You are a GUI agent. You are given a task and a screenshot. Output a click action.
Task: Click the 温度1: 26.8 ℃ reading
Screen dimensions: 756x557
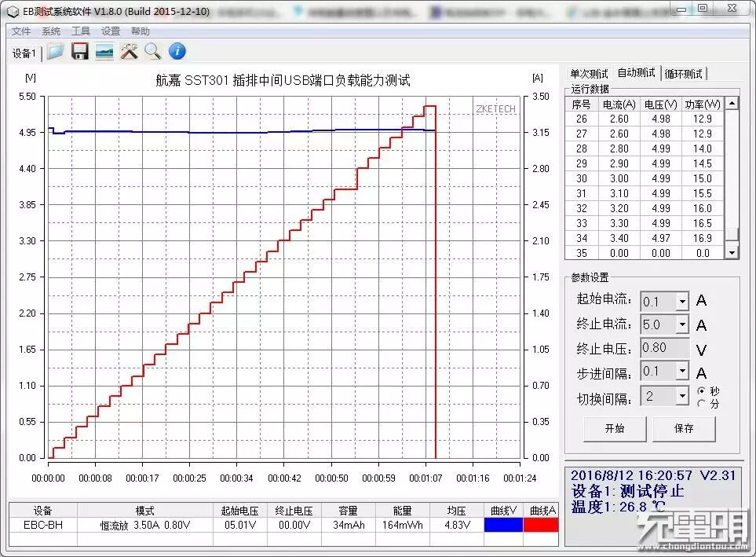(618, 507)
